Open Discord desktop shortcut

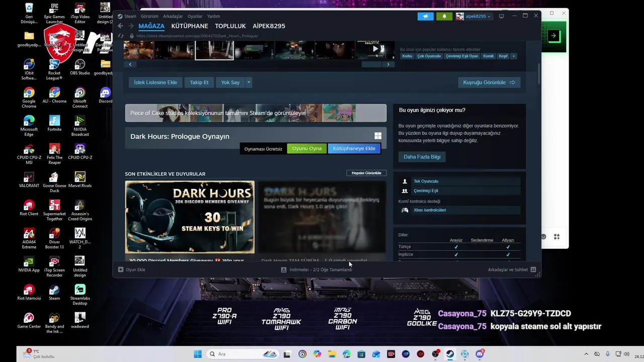tap(105, 95)
